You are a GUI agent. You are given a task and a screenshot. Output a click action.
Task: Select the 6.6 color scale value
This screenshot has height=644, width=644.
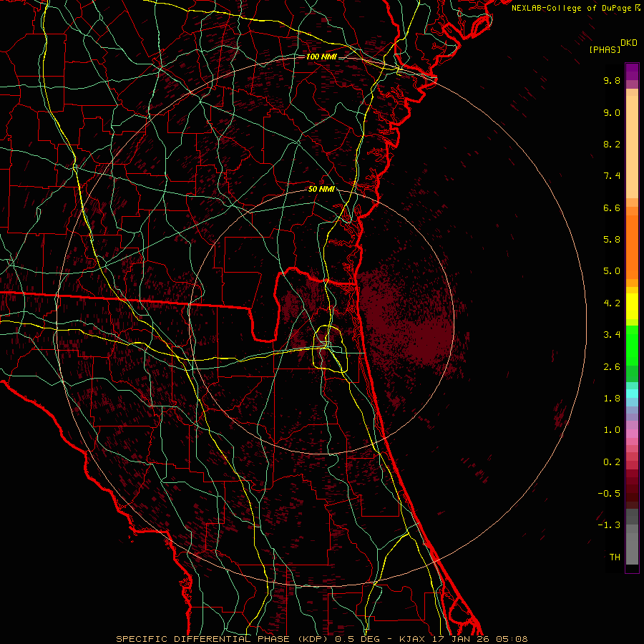coord(612,208)
